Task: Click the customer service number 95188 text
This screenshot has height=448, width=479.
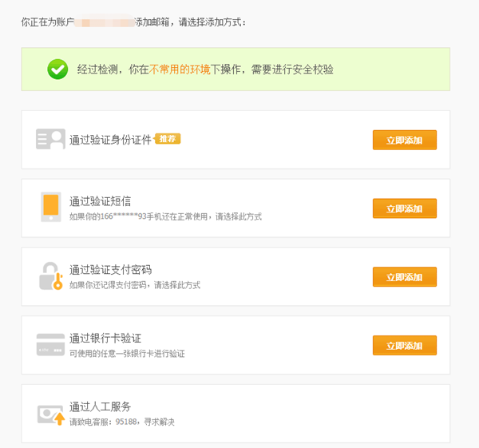Action: tap(126, 422)
